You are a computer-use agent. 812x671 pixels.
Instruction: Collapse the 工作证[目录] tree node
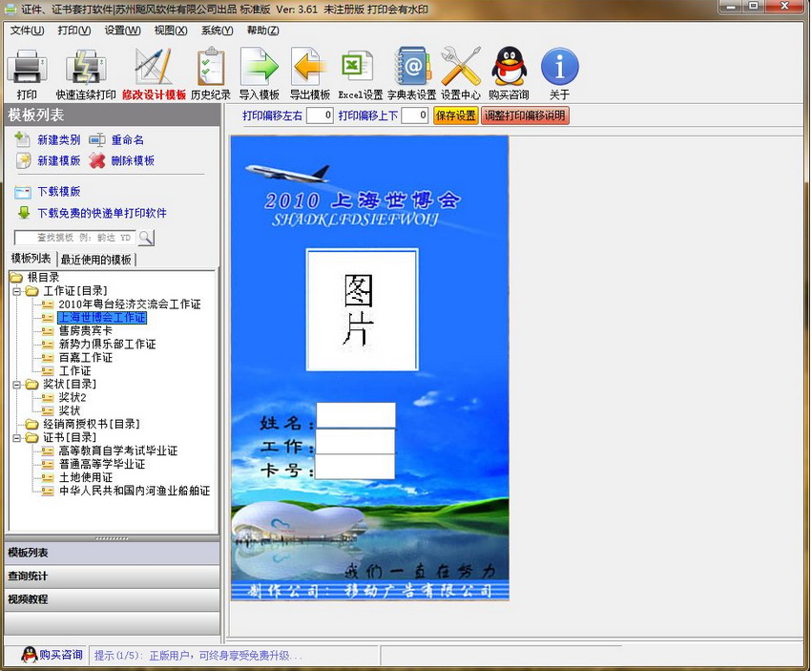(x=16, y=291)
